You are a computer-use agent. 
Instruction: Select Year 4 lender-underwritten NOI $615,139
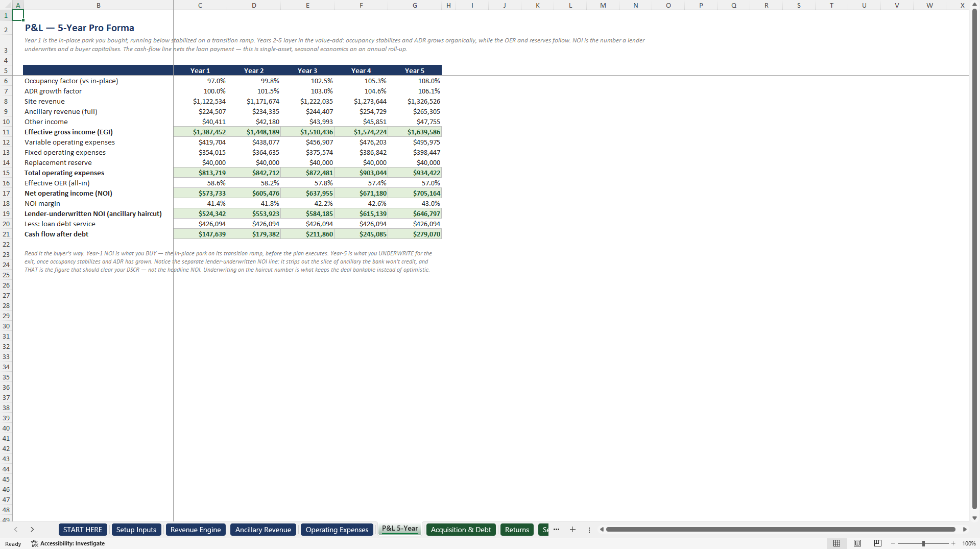coord(361,213)
